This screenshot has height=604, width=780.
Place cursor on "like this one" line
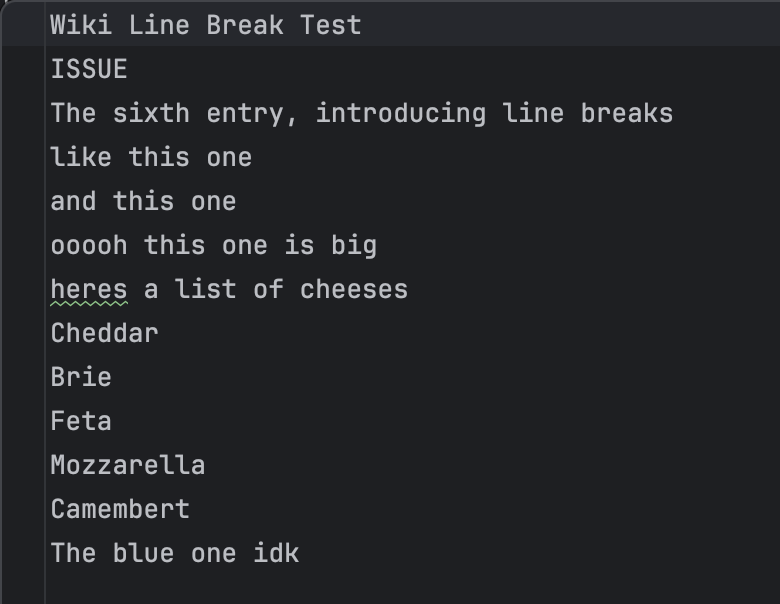coord(151,157)
